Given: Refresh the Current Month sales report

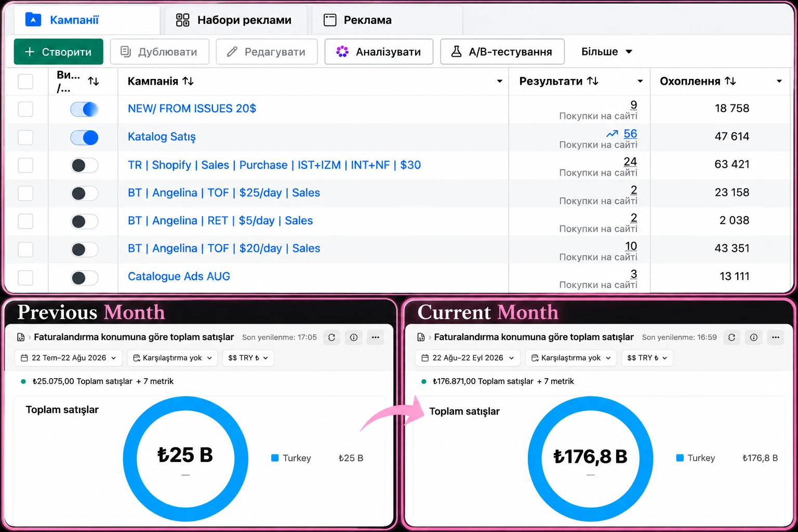Looking at the screenshot, I should [731, 337].
